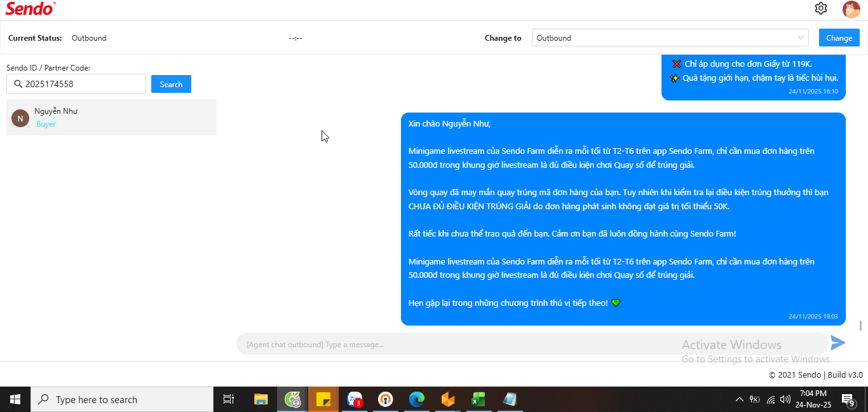Switch to Cốc Cốc browser on the taskbar
This screenshot has width=868, height=412.
[292, 399]
